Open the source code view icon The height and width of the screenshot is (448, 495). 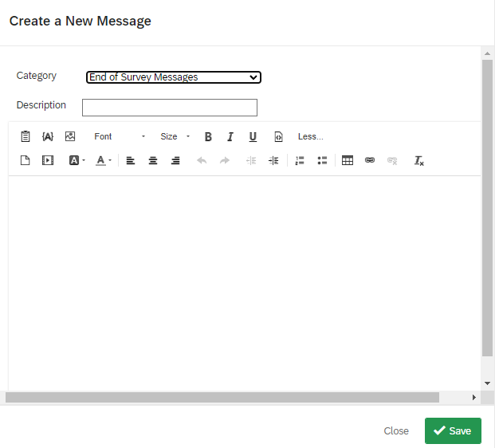pos(278,136)
